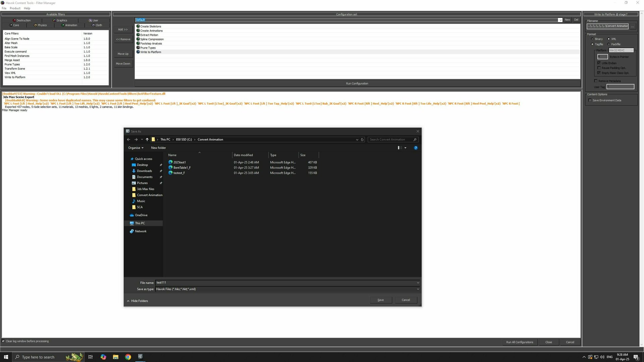Select the Downloads folder in sidebar

pyautogui.click(x=144, y=171)
